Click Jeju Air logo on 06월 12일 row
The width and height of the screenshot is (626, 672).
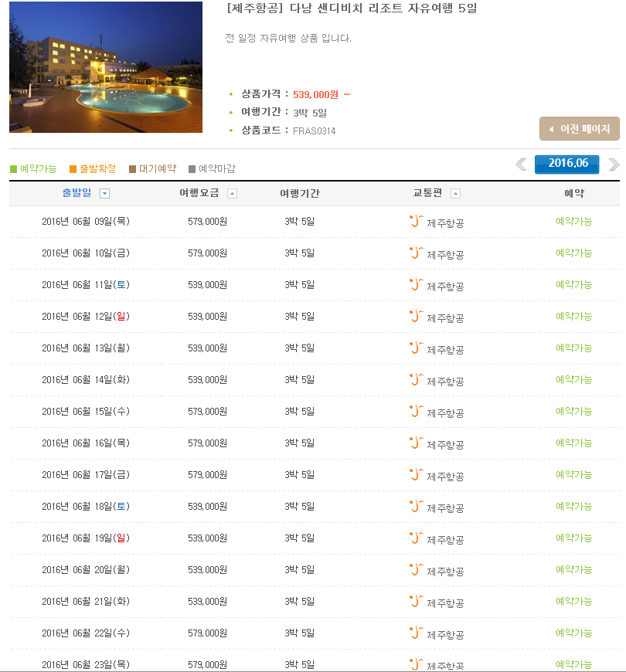click(x=416, y=316)
